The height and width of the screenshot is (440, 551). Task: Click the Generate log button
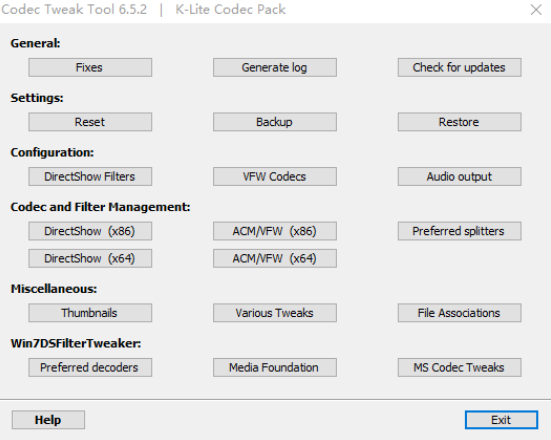(x=275, y=67)
